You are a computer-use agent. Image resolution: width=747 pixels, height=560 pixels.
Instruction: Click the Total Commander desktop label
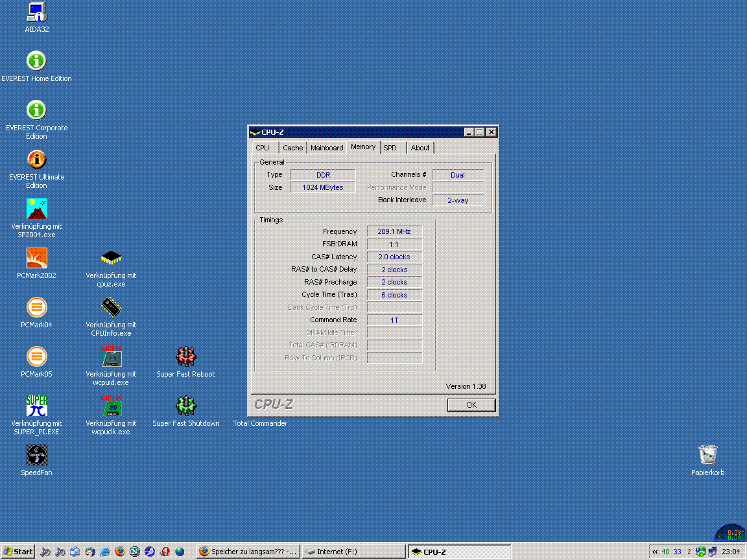(260, 423)
